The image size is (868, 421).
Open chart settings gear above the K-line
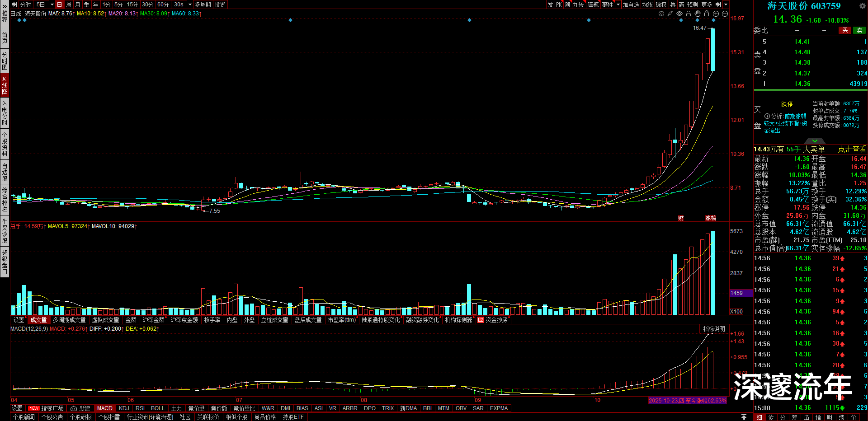(661, 14)
